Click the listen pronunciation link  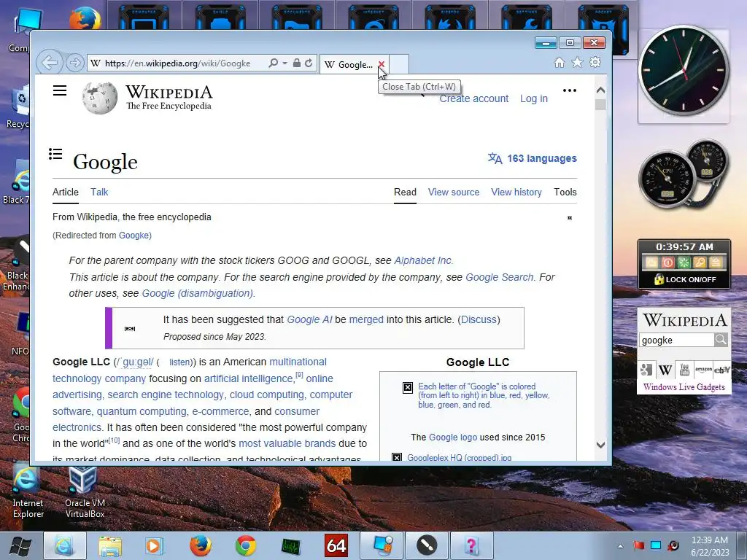[179, 362]
